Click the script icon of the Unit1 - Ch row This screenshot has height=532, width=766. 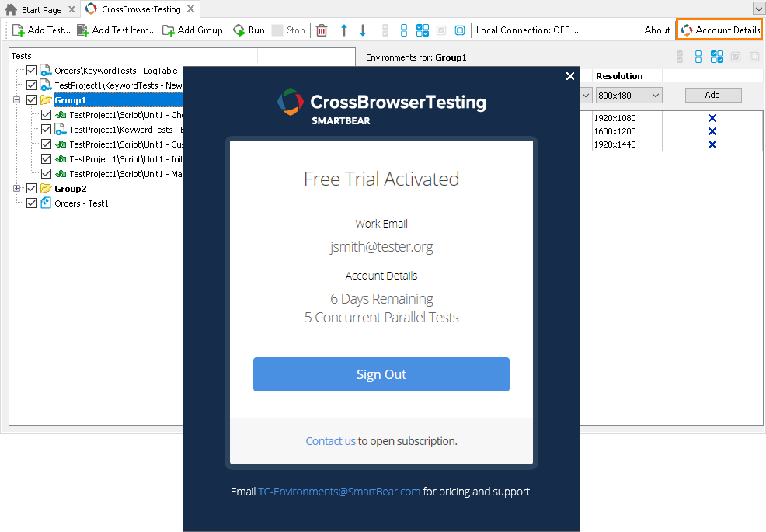[61, 115]
